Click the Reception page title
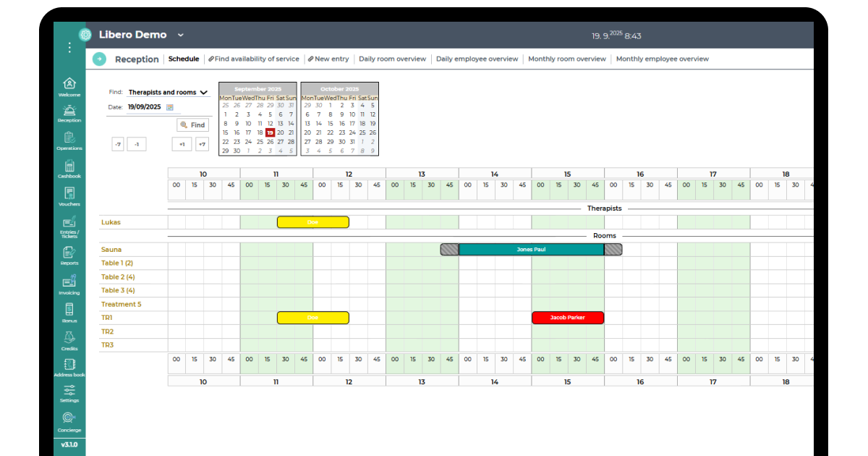 (x=137, y=59)
